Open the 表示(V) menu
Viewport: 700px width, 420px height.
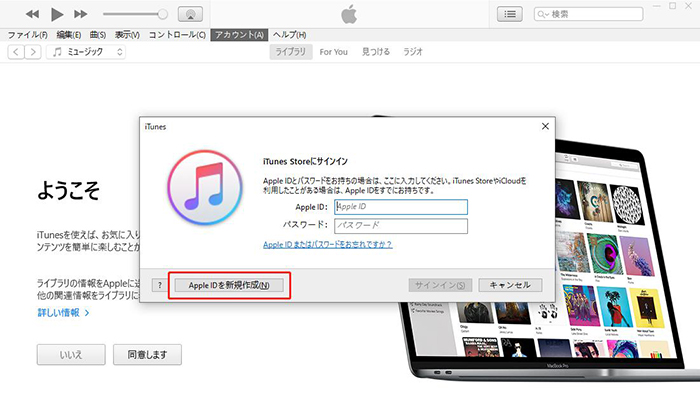point(127,35)
